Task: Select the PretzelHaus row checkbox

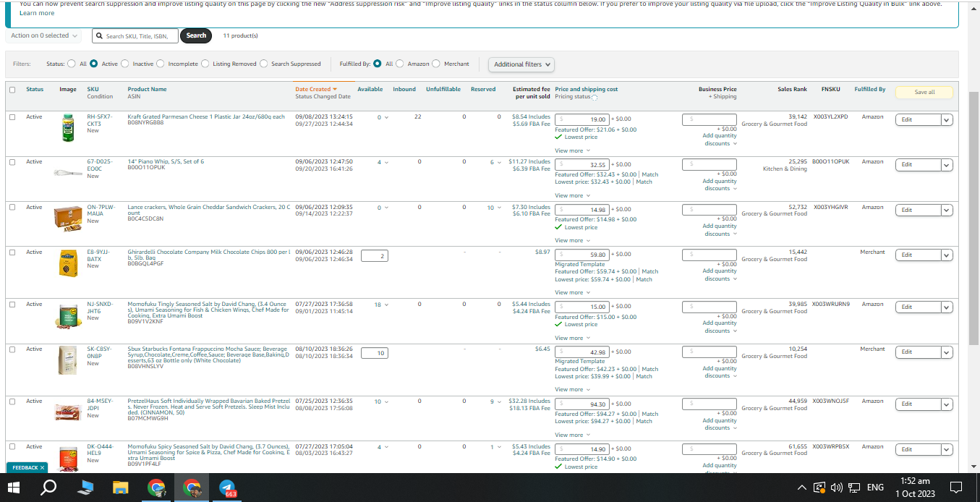Action: [x=12, y=401]
